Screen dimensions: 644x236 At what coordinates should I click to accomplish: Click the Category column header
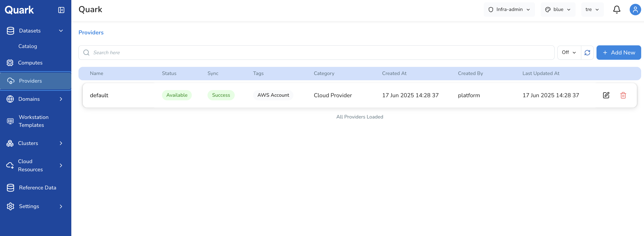pos(324,73)
